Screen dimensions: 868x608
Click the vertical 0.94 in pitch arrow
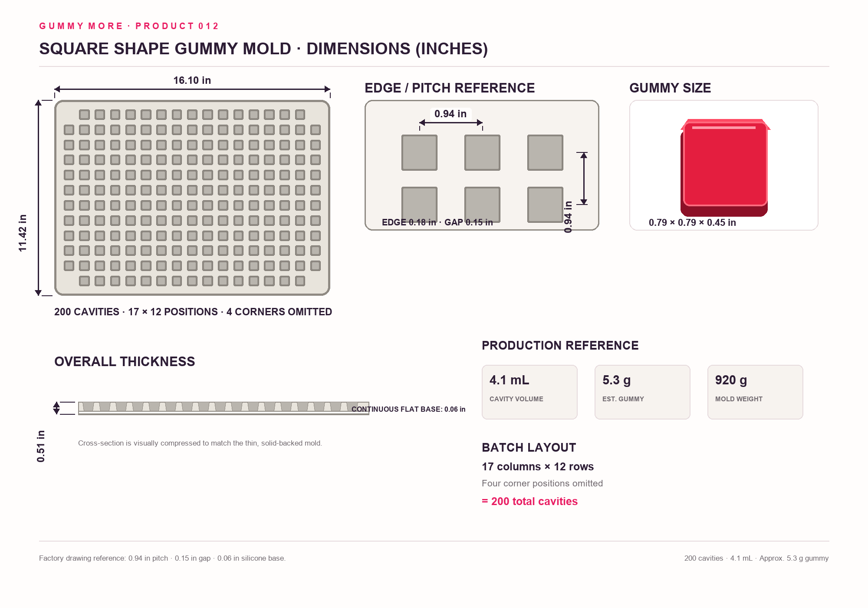584,178
